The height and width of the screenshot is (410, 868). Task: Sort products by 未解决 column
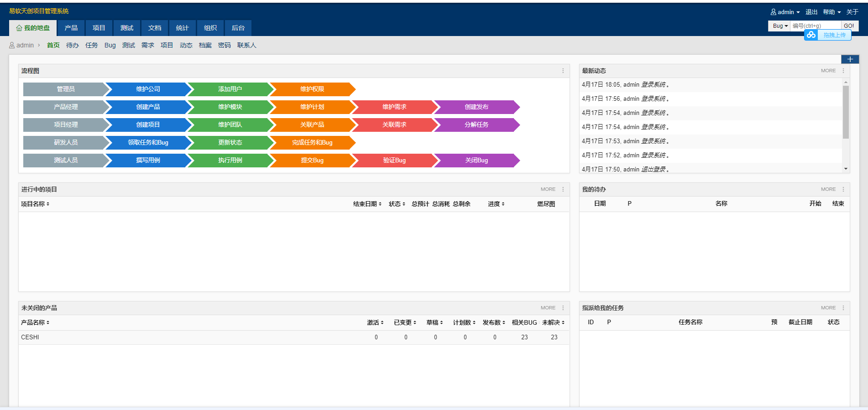click(x=553, y=322)
